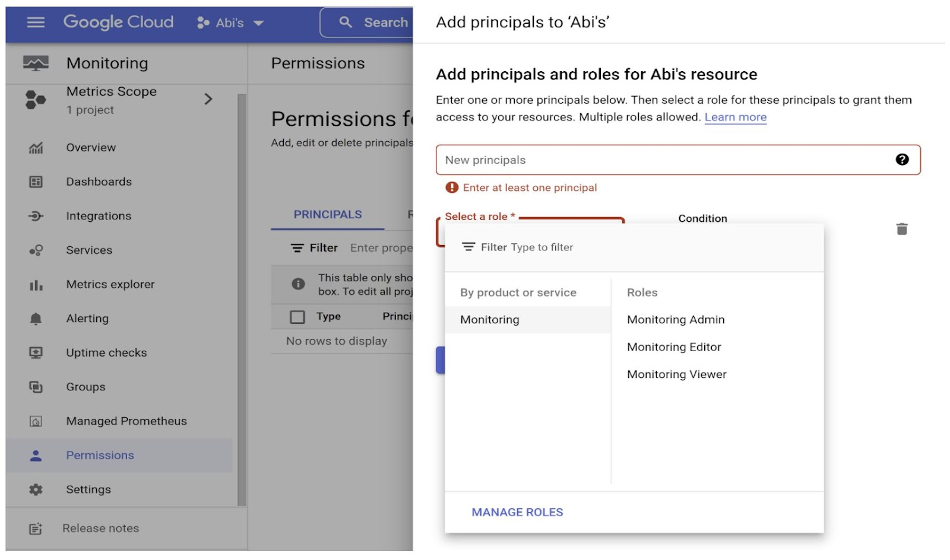Viewport: 950px width, 560px height.
Task: Click the New principals input field
Action: point(677,160)
